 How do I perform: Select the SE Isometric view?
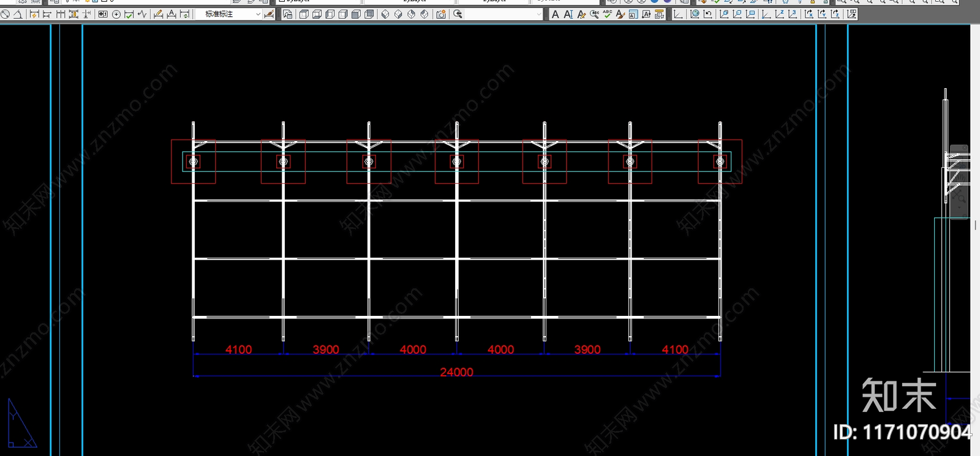coord(398,14)
